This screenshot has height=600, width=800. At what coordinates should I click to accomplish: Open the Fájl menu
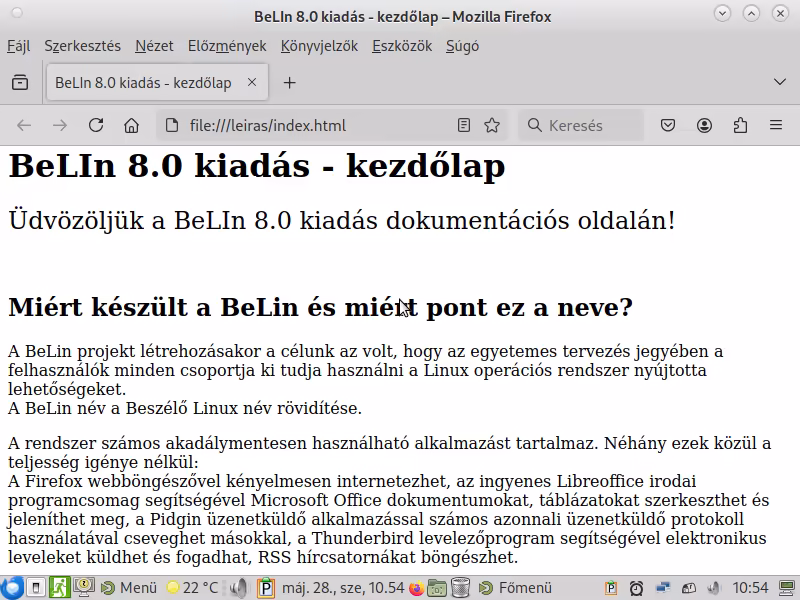click(x=18, y=46)
